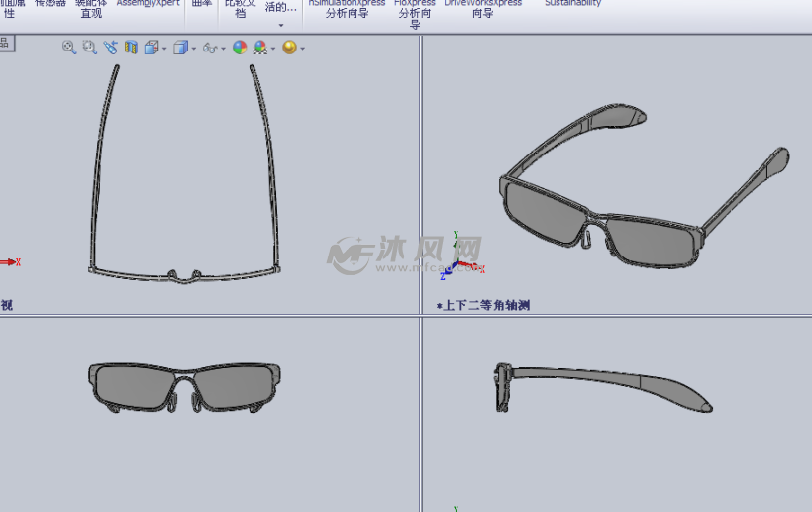
Task: Click the View Settings gold sphere icon
Action: [289, 48]
